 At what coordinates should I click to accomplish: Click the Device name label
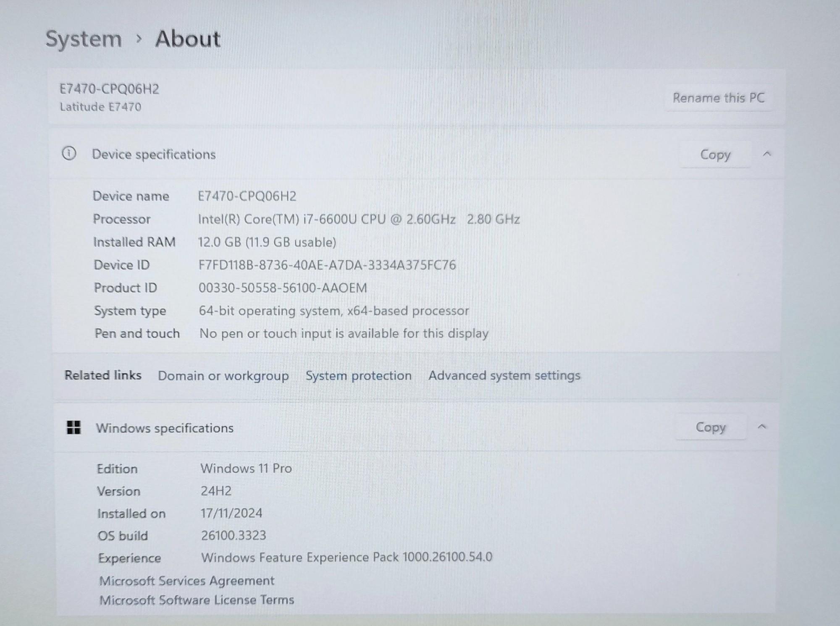tap(131, 196)
